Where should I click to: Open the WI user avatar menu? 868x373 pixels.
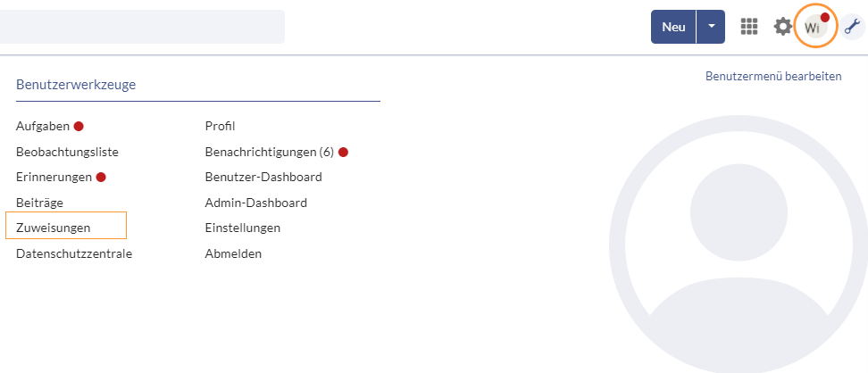813,27
